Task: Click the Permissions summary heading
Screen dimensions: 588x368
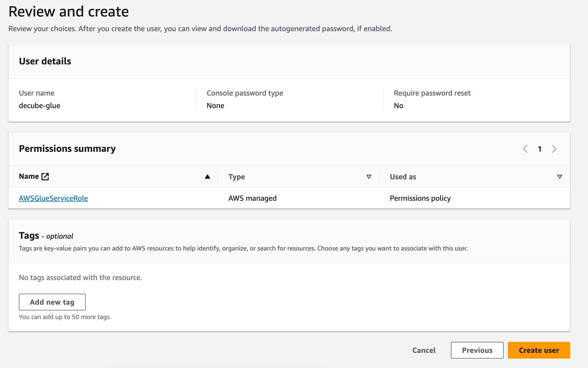Action: tap(67, 148)
